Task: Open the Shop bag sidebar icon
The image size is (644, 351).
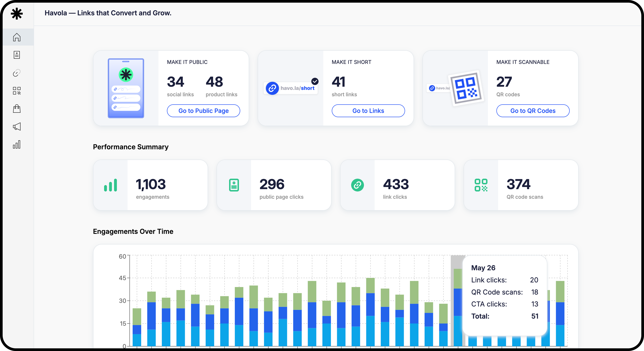Action: click(17, 108)
